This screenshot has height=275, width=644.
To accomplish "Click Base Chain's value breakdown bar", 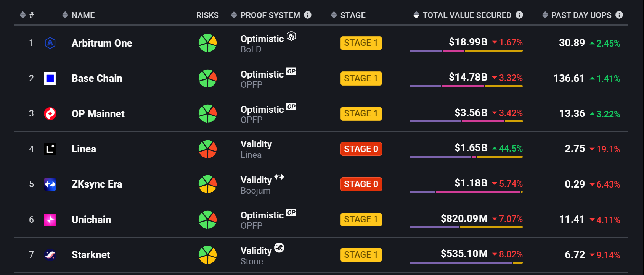I will click(x=466, y=86).
